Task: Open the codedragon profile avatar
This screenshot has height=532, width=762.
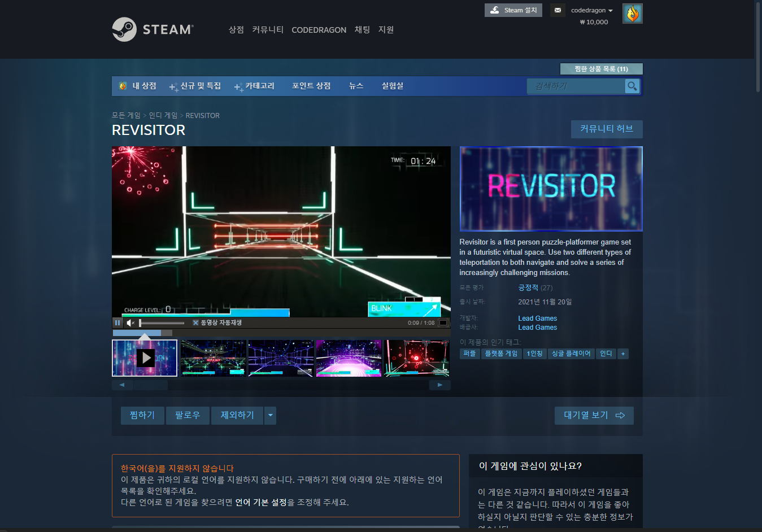Action: point(632,14)
